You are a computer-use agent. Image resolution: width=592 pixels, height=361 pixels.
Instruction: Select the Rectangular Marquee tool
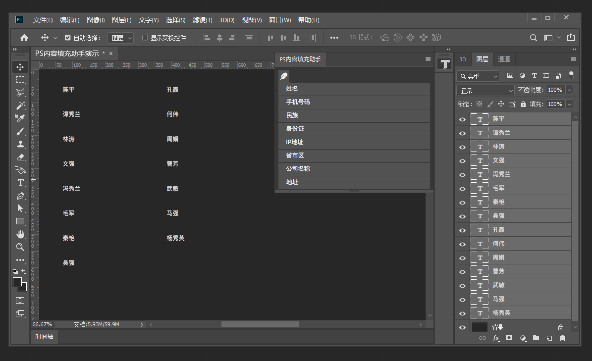click(x=20, y=80)
